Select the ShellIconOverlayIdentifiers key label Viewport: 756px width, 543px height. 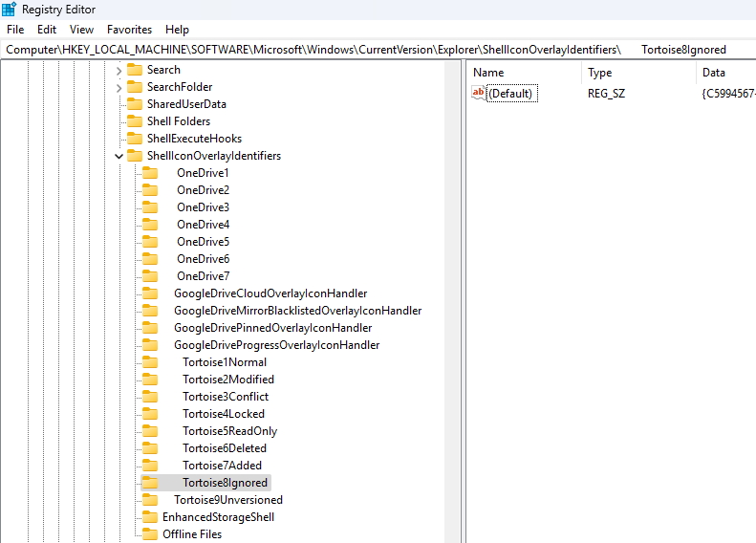pyautogui.click(x=213, y=156)
